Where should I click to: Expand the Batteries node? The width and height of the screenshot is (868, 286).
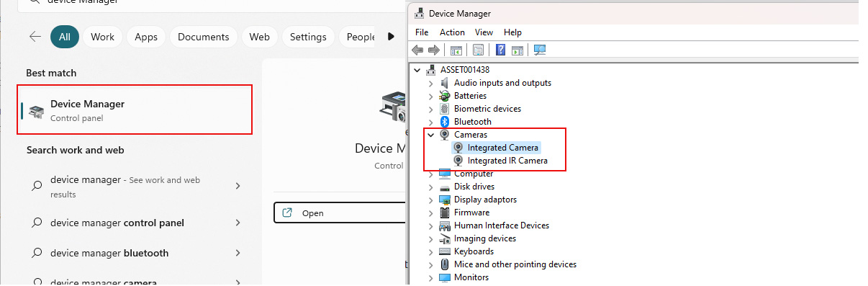coord(431,96)
